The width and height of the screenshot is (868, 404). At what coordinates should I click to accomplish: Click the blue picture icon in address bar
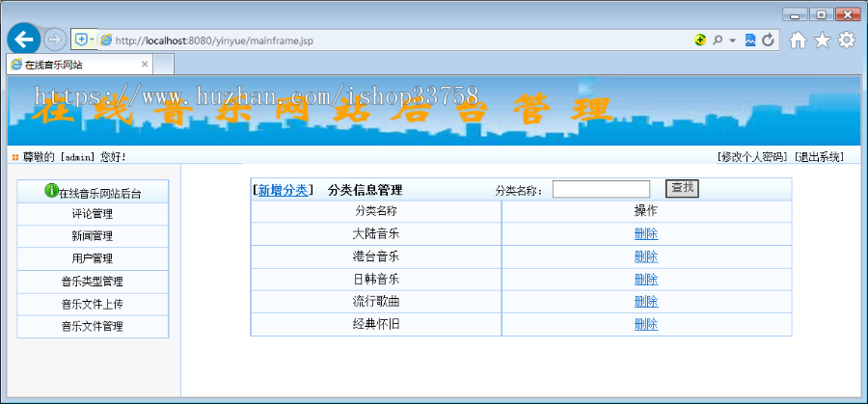750,40
